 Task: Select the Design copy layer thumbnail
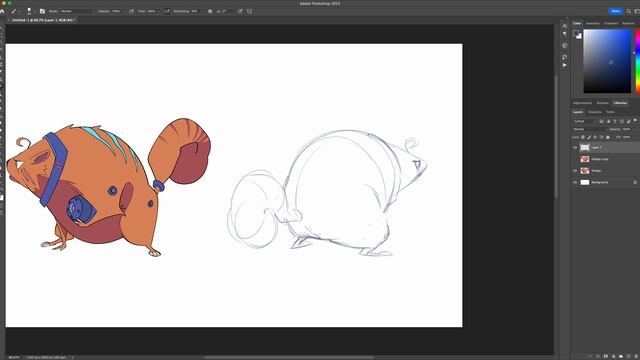click(x=585, y=159)
